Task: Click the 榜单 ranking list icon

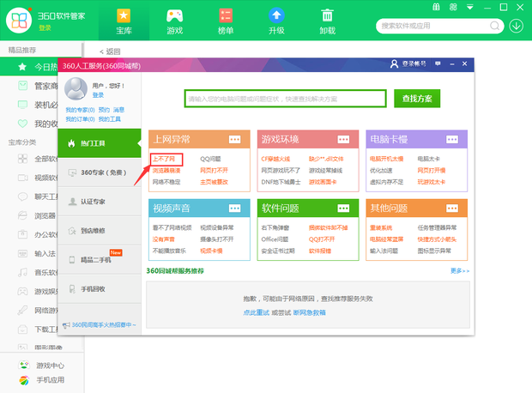Action: [x=226, y=15]
